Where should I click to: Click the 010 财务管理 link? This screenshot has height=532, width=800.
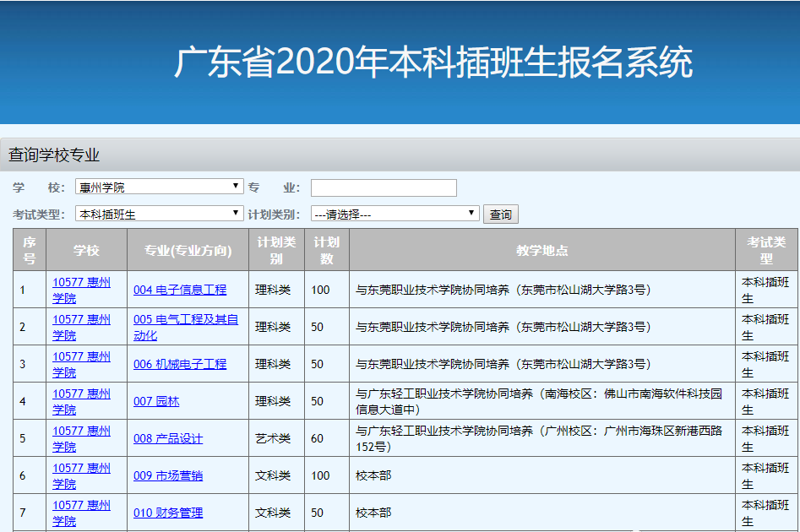pos(168,513)
